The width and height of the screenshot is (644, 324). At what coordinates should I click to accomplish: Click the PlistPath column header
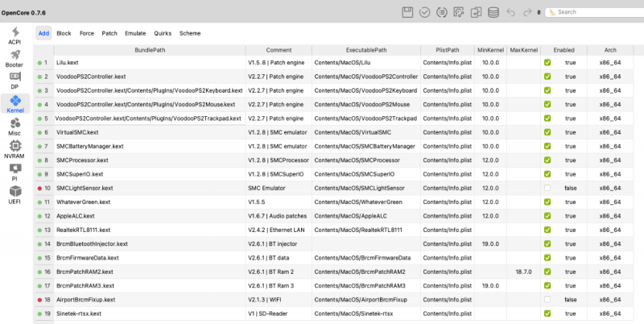pos(448,50)
